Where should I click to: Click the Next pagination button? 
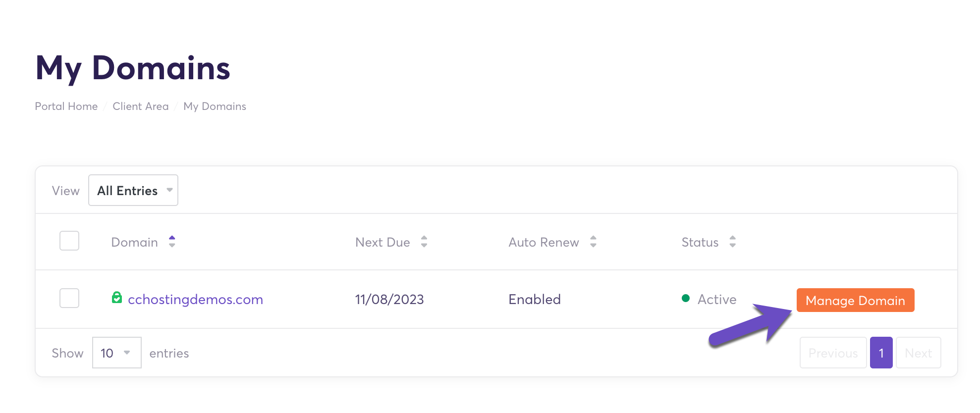918,353
